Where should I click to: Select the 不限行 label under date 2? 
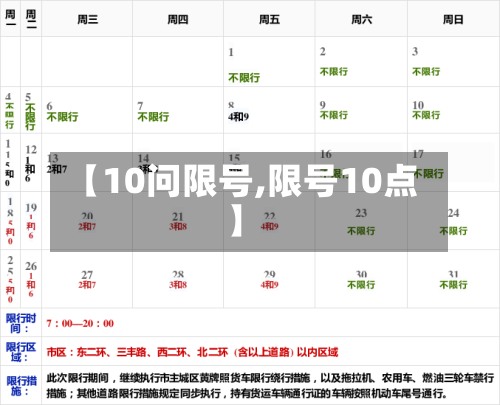tap(334, 71)
